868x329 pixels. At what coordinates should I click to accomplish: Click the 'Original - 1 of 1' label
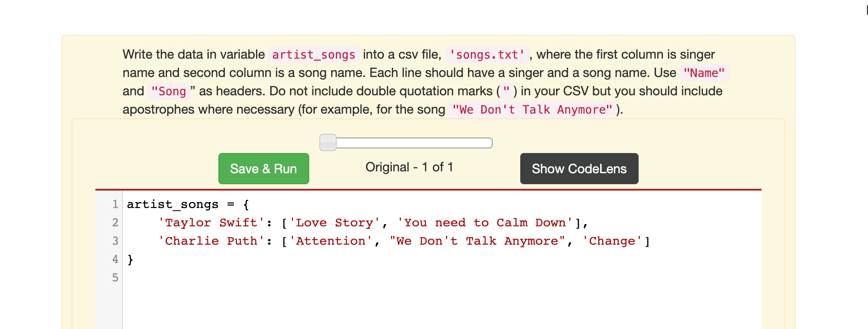tap(409, 167)
